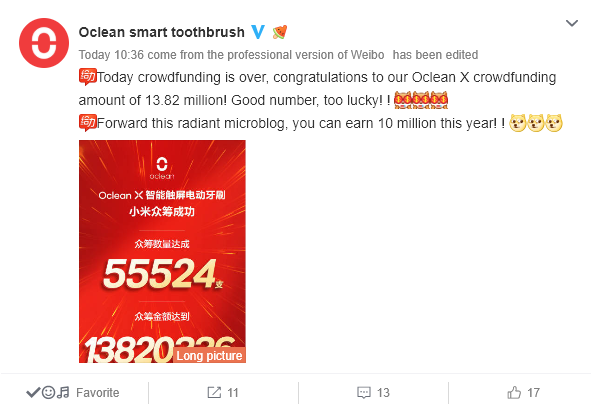Open comments via the speech bubble icon

point(364,393)
